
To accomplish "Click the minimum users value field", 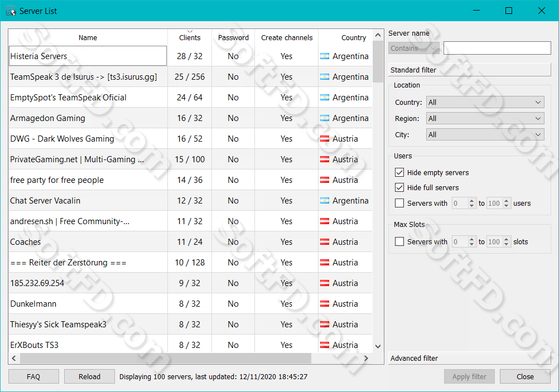I will click(x=460, y=203).
